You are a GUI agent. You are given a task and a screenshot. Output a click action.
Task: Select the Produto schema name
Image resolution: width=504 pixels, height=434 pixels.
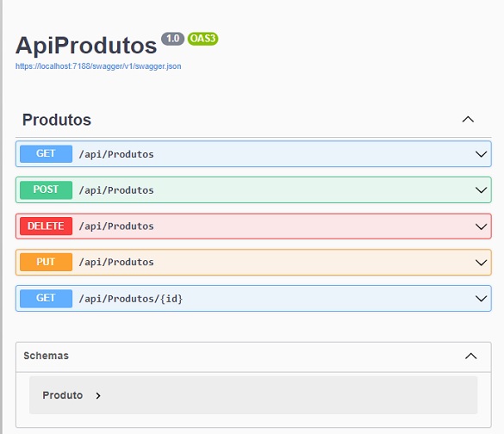click(x=63, y=395)
